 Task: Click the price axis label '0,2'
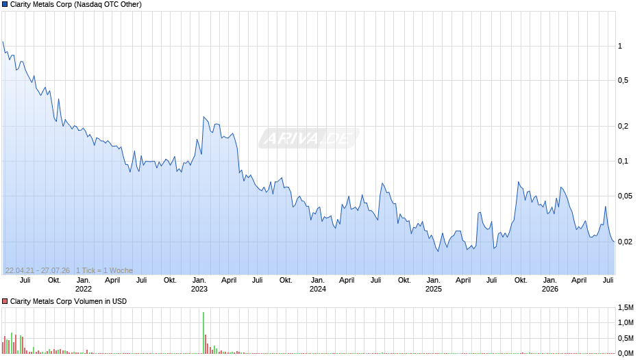point(623,126)
